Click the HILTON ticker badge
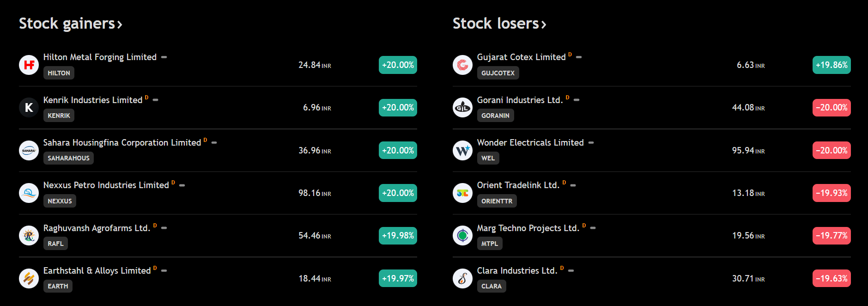Screen dimensions: 868x306 [x=59, y=73]
